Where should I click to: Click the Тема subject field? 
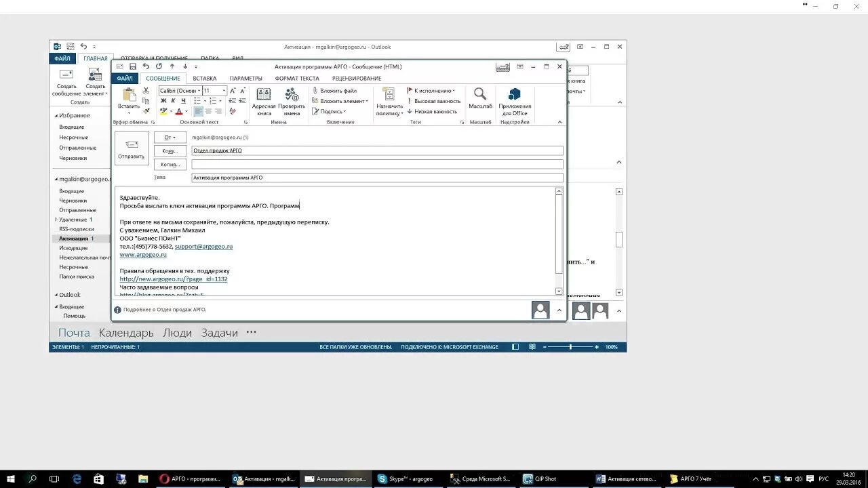click(x=377, y=178)
